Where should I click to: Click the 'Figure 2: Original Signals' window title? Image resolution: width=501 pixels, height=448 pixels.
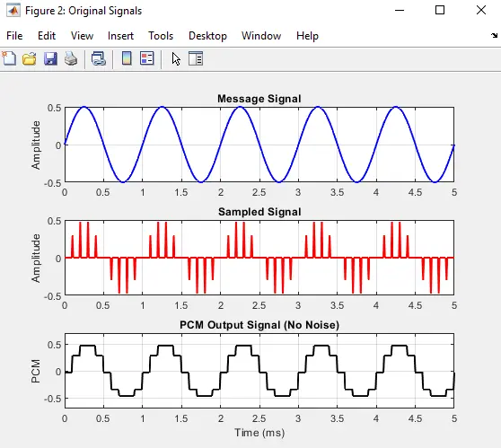83,11
